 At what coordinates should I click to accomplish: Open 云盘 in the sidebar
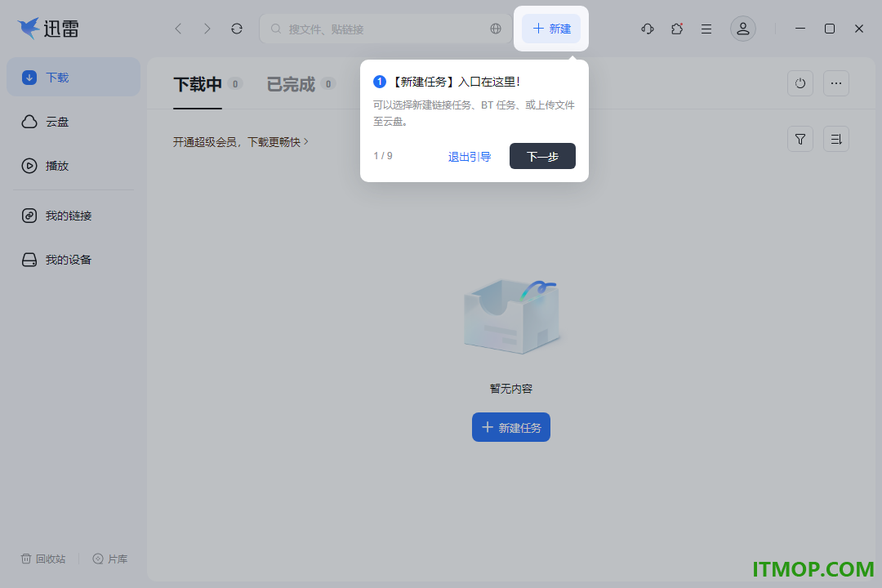tap(73, 122)
